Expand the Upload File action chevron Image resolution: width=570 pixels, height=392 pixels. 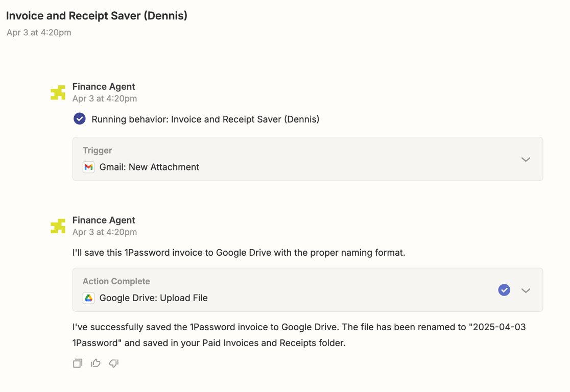click(x=526, y=290)
